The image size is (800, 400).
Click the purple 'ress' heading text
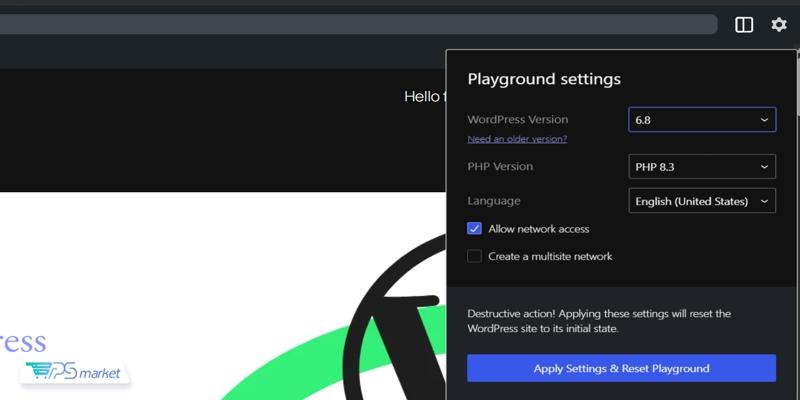pos(23,342)
